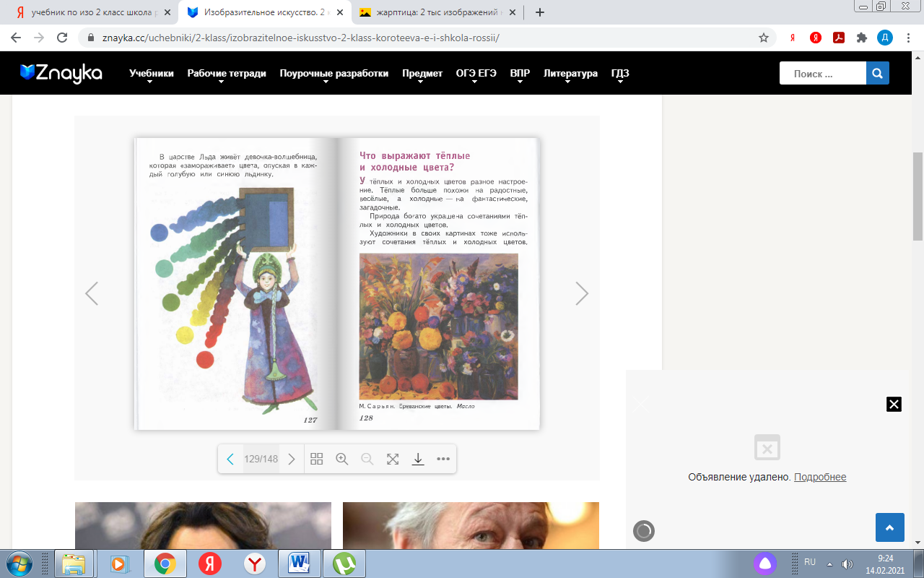Screen dimensions: 924x578
Task: Click the page number field 129/148
Action: tap(261, 459)
